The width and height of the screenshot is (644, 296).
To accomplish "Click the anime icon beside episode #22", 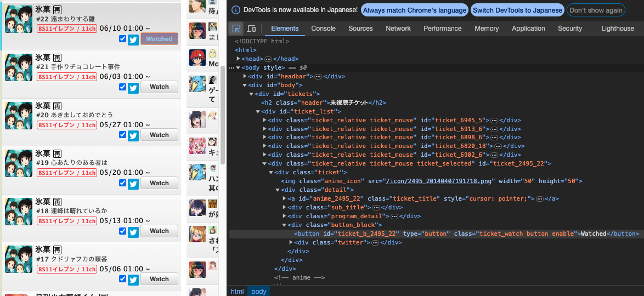I will 19,19.
